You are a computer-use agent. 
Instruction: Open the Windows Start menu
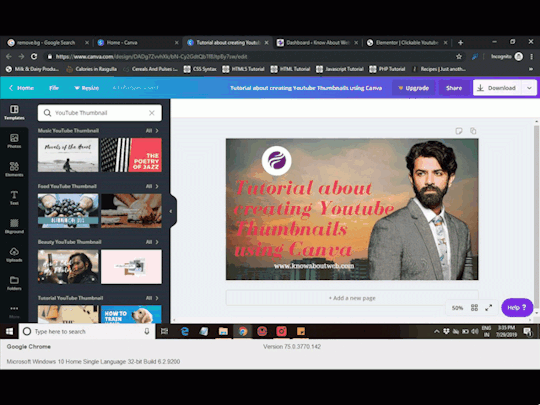coord(9,331)
